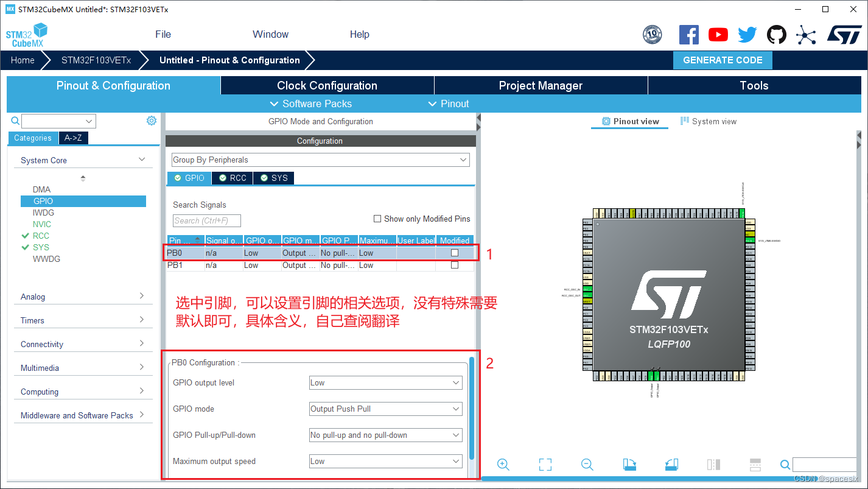Open the GitHub icon
Image resolution: width=868 pixels, height=489 pixels.
(777, 35)
